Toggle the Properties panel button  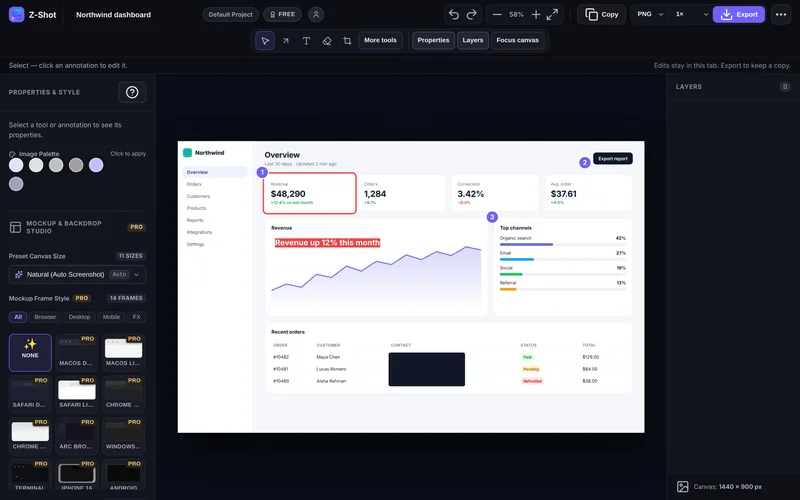(433, 40)
